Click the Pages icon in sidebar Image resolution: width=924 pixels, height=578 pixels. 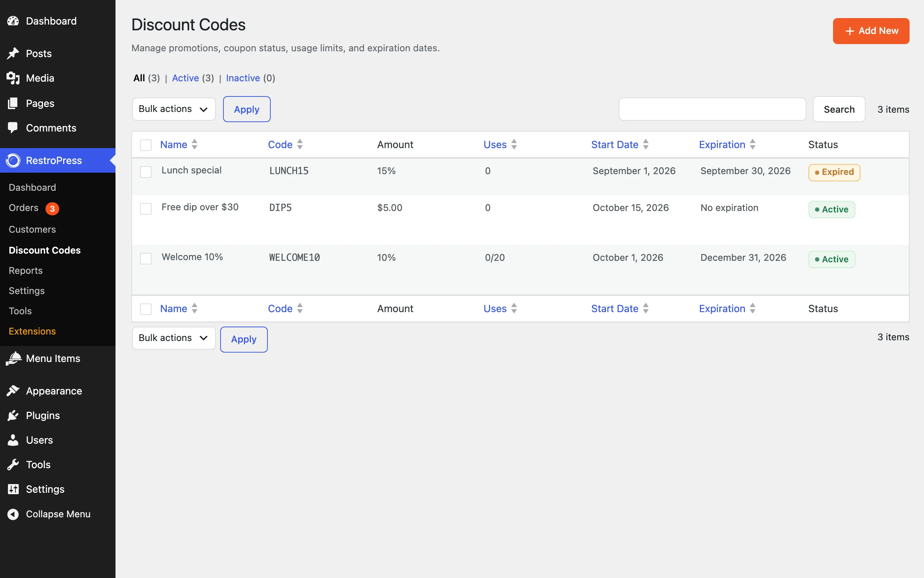tap(13, 103)
